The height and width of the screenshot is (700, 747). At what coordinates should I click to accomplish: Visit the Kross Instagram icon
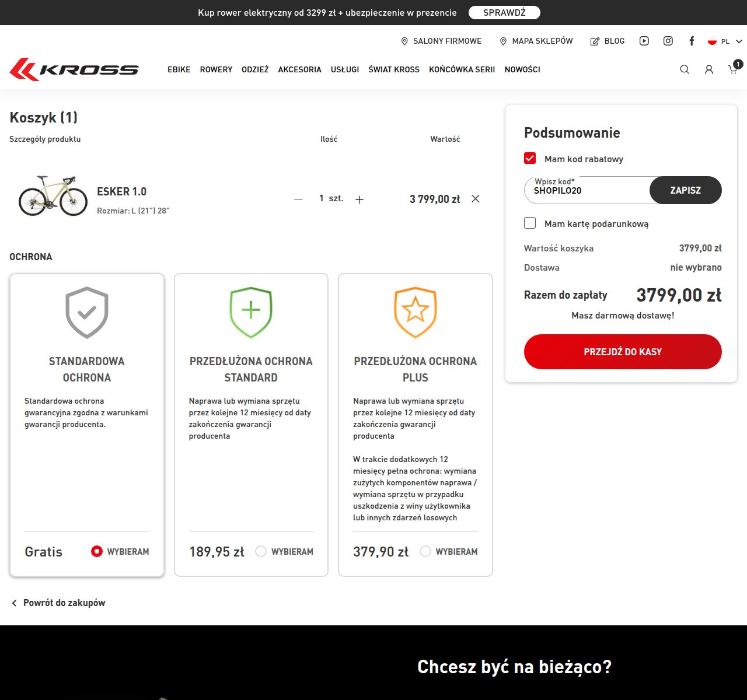[x=668, y=41]
